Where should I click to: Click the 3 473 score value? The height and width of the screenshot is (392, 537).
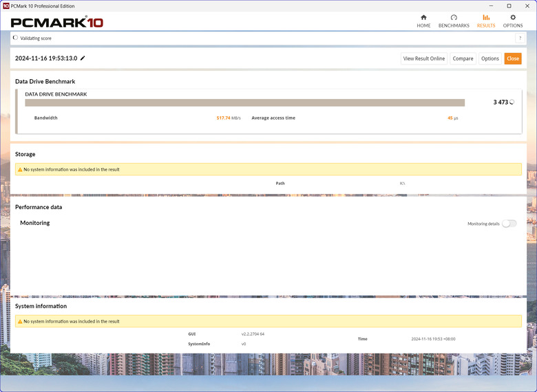501,102
